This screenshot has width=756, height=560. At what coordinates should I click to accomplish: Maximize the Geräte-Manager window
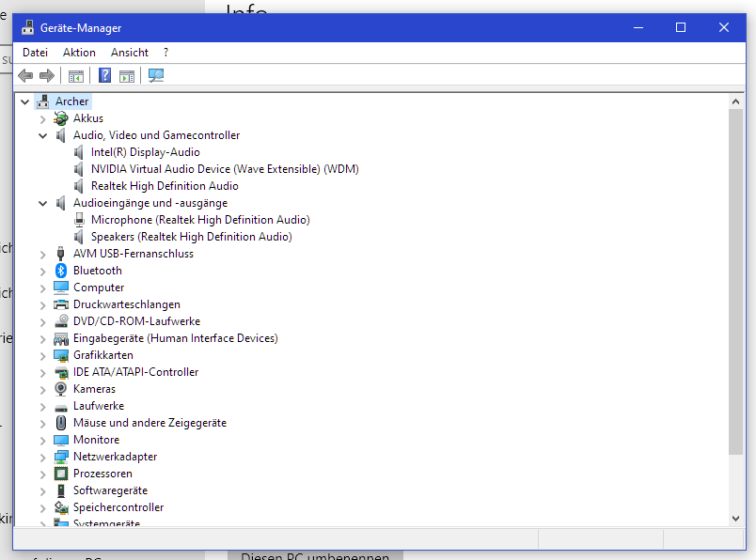coord(680,27)
